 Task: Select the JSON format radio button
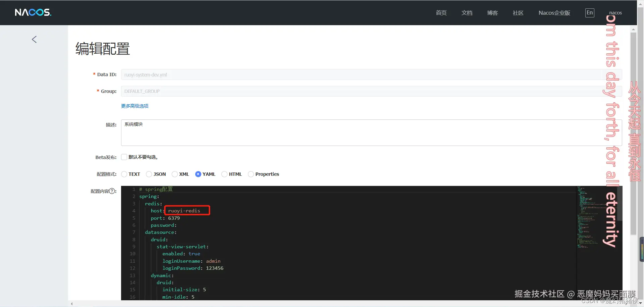pyautogui.click(x=149, y=174)
